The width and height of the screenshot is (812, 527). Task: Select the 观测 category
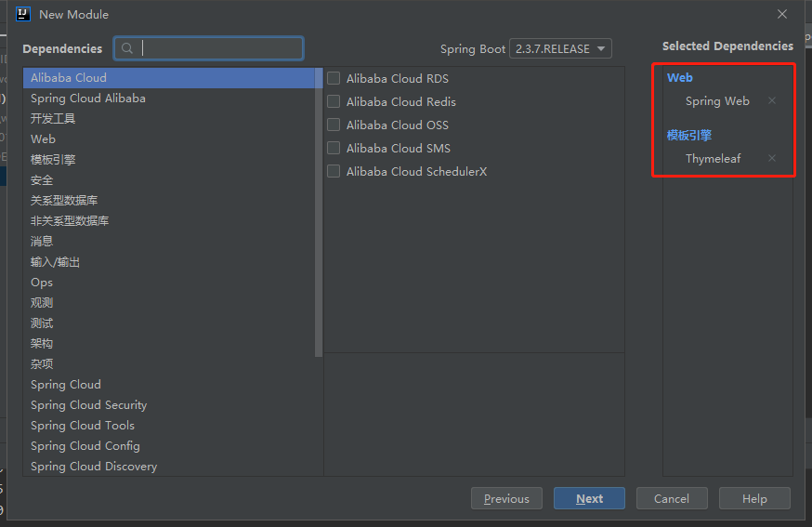pos(169,303)
